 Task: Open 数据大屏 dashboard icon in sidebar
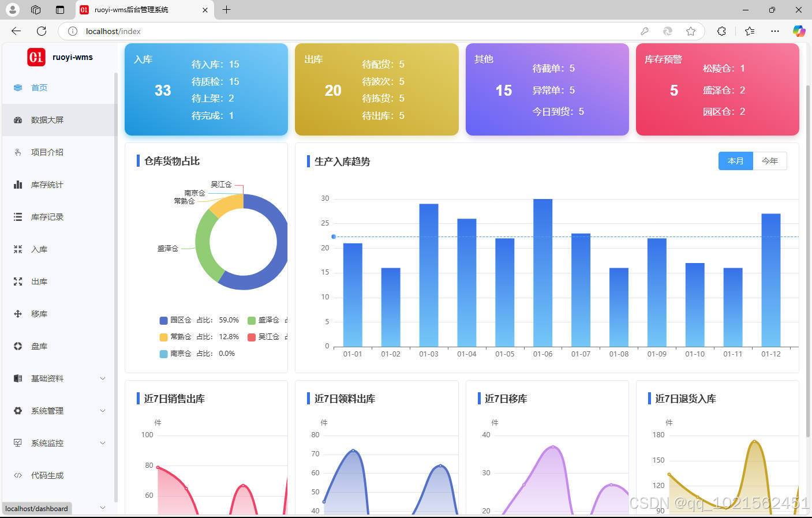18,120
